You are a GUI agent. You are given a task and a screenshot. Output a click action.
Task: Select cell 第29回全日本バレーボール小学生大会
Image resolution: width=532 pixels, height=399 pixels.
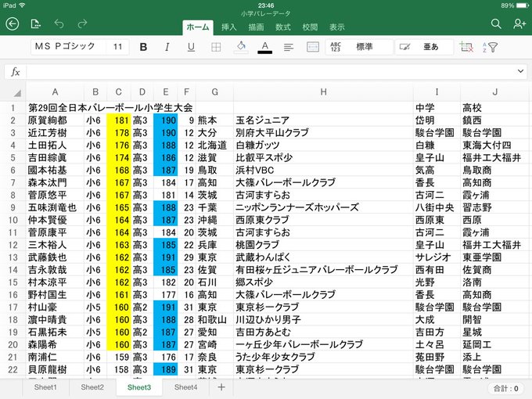110,108
